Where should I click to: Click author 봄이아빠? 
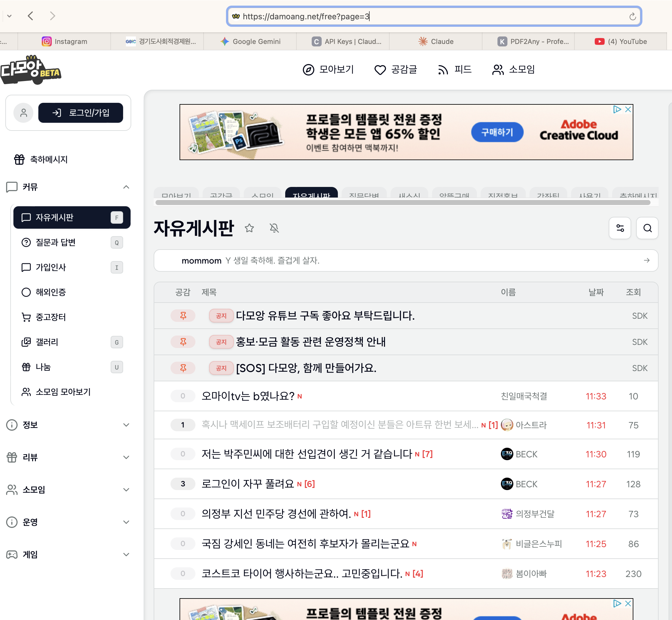coord(531,574)
